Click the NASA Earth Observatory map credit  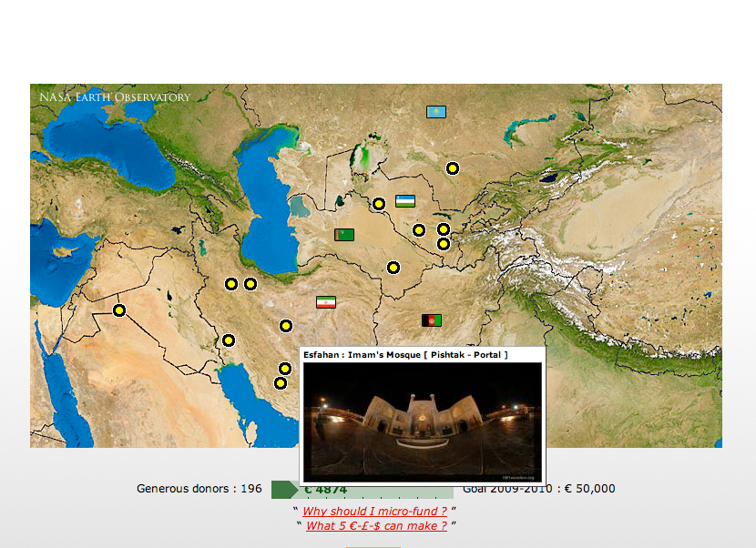pos(115,97)
